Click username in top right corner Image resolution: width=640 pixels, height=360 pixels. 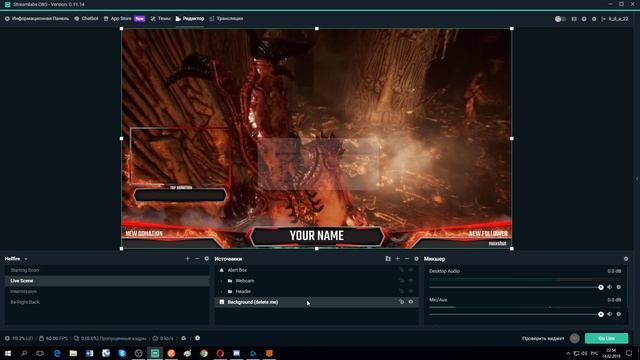click(x=619, y=19)
